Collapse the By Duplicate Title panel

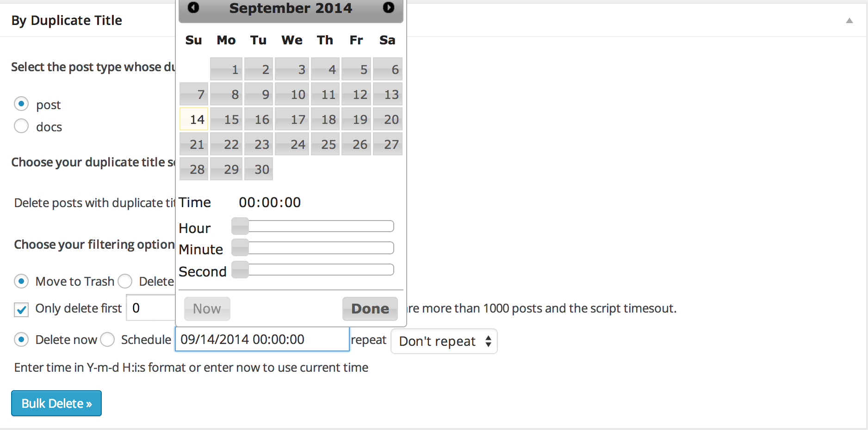(849, 20)
